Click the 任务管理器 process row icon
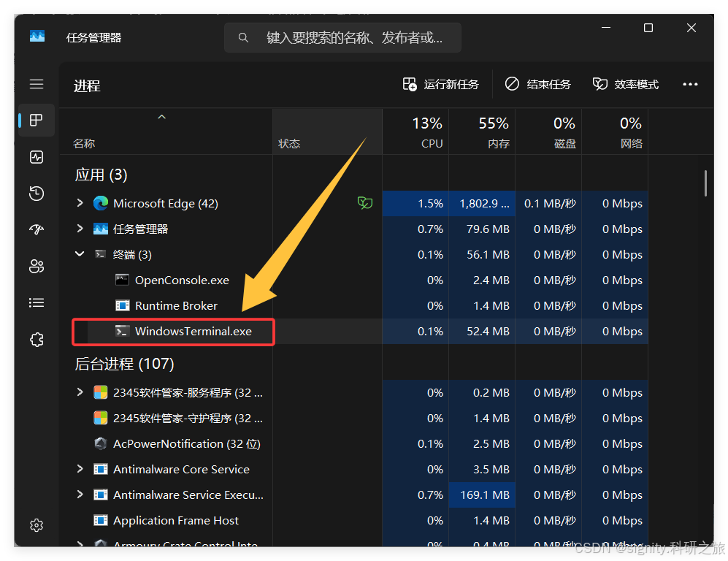Screen dimensions: 728x561 point(101,229)
